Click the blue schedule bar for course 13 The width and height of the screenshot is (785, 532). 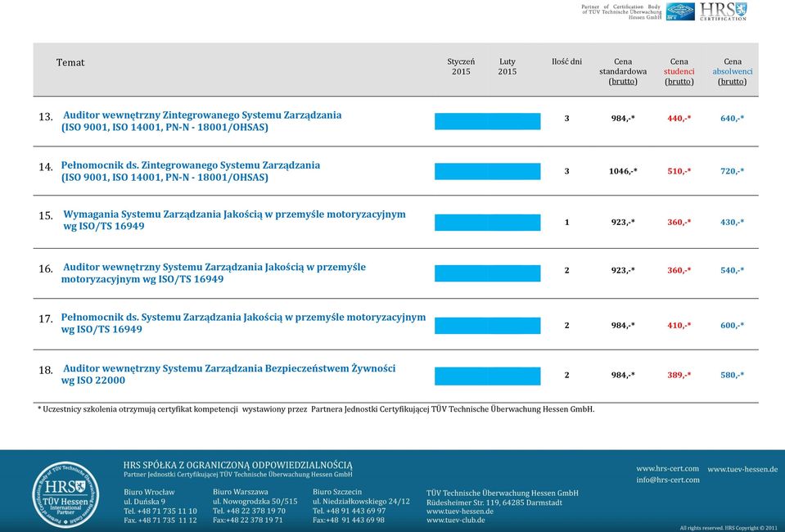pyautogui.click(x=488, y=121)
